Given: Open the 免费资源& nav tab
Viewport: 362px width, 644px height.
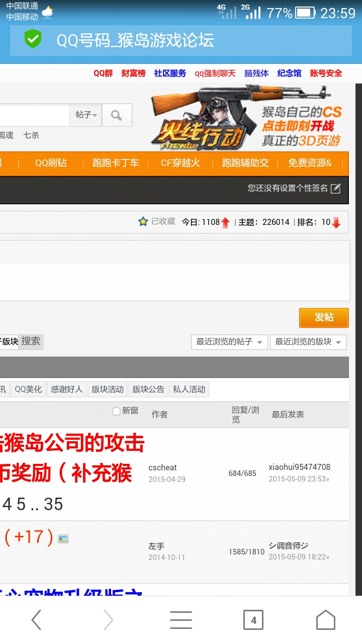Looking at the screenshot, I should click(310, 163).
